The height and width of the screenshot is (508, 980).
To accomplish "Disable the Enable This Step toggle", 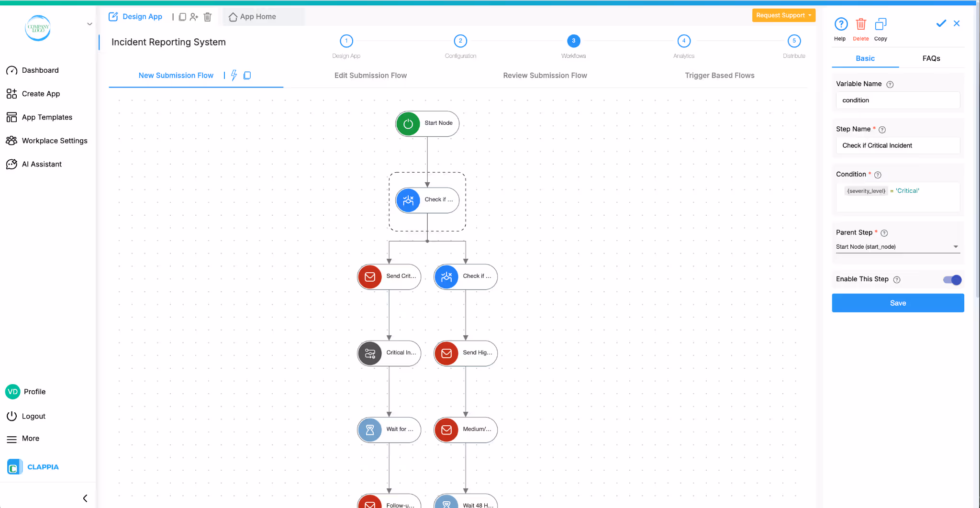I will pyautogui.click(x=952, y=280).
